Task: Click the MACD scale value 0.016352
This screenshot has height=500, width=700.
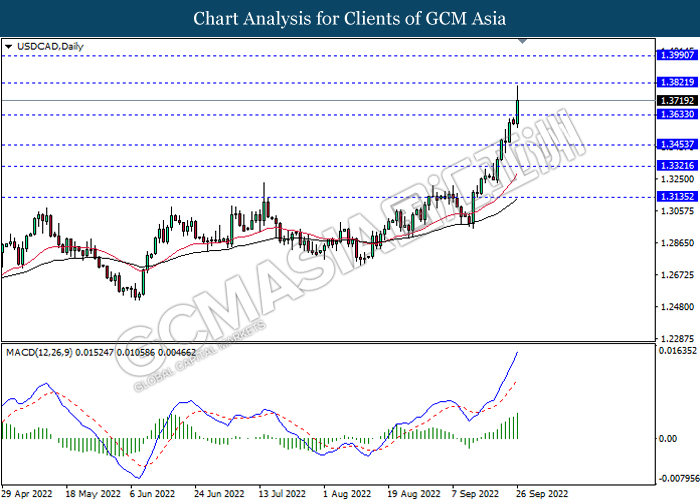Action: [x=677, y=350]
